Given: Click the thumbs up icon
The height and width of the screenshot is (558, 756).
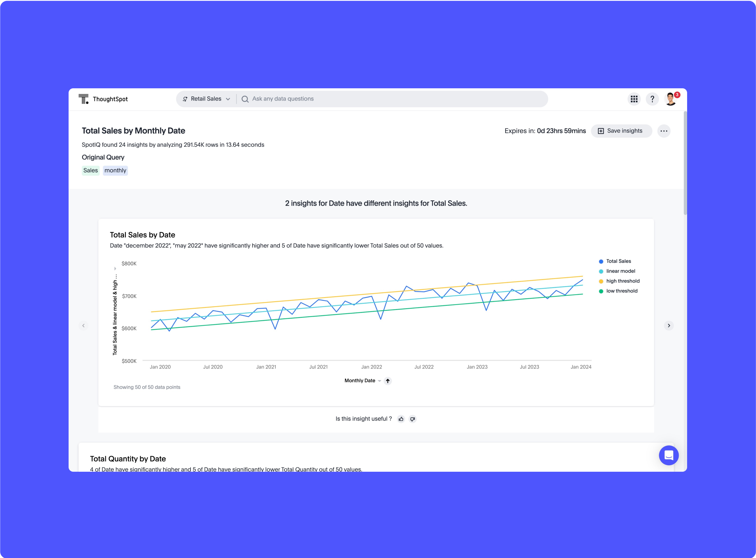Looking at the screenshot, I should tap(401, 419).
